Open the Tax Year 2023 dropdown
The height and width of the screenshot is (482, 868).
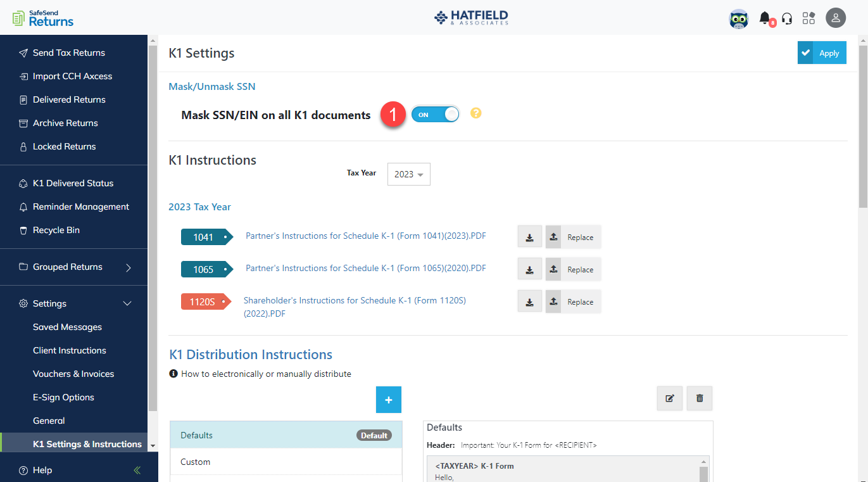point(409,174)
